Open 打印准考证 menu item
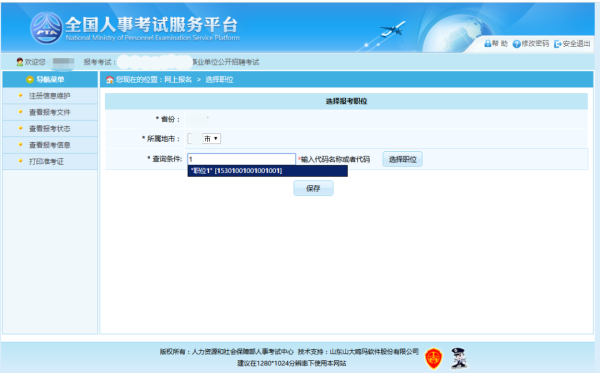Screen dimensions: 600x373 pos(46,161)
